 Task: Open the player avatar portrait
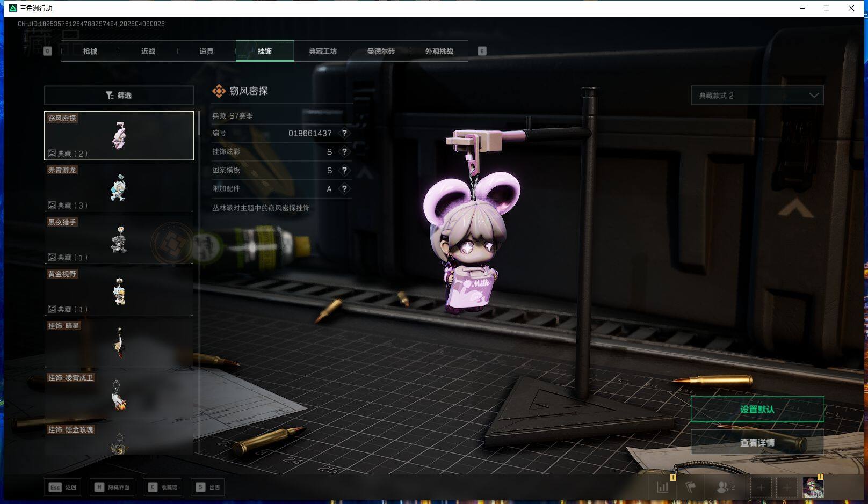pos(813,487)
